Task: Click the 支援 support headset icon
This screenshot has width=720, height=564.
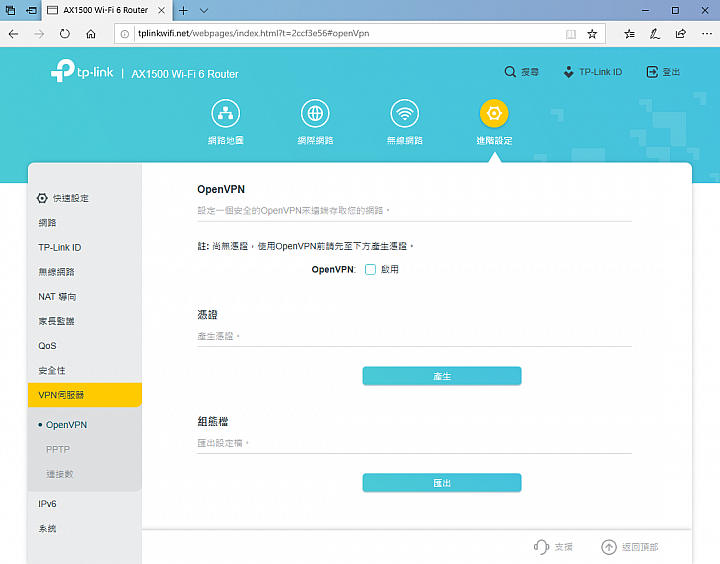Action: (541, 547)
